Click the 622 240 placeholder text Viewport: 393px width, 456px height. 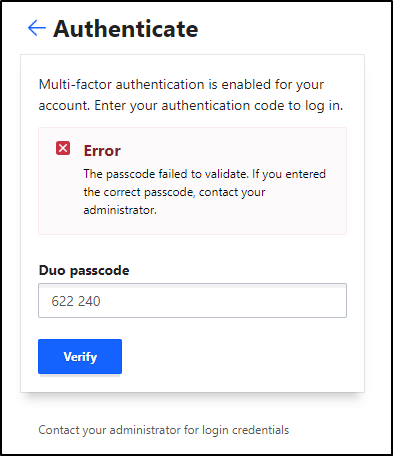click(76, 301)
